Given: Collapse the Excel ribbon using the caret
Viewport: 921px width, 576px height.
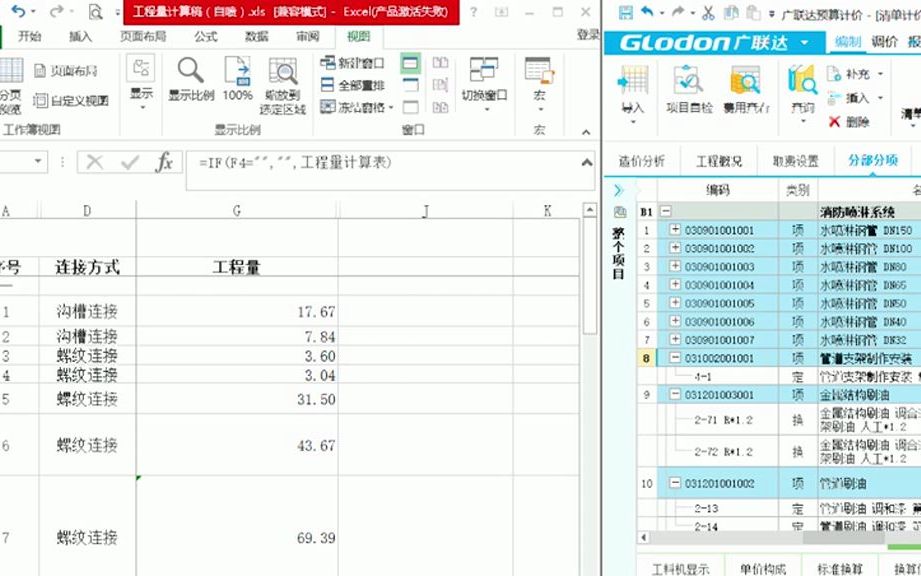Looking at the screenshot, I should (586, 132).
